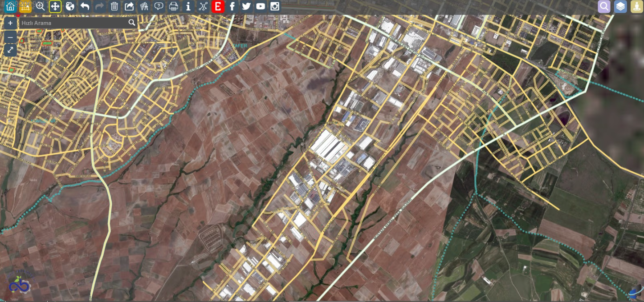Open the drawing and measurement tools
The width and height of the screenshot is (644, 302).
[144, 6]
